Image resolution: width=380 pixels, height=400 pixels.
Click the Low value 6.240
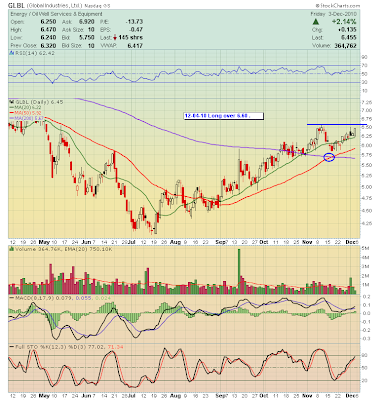coord(48,37)
